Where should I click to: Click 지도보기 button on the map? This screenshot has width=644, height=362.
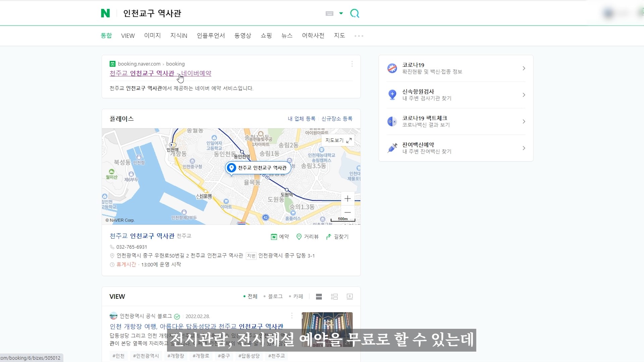(x=338, y=140)
